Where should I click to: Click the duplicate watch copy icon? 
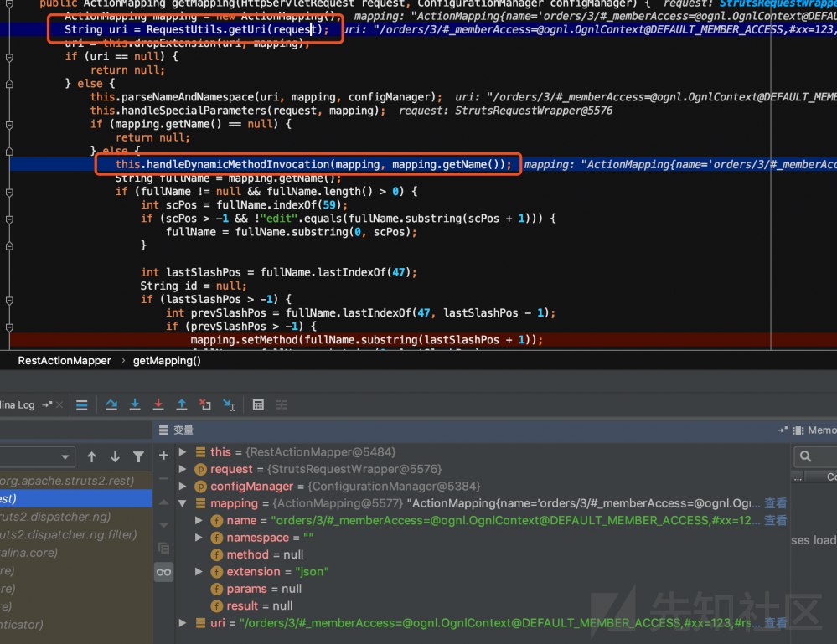164,548
